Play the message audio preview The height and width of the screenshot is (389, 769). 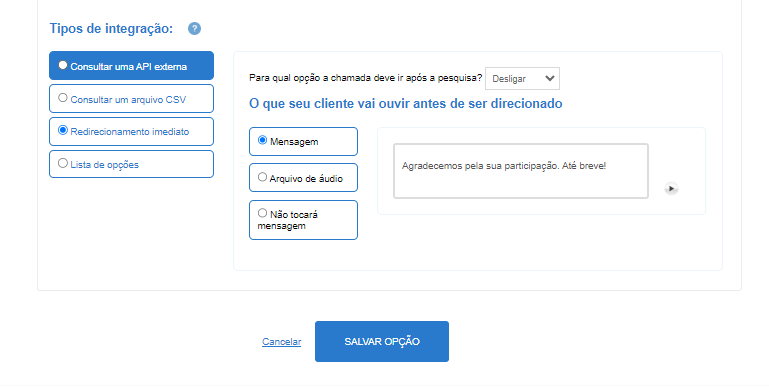[x=671, y=188]
